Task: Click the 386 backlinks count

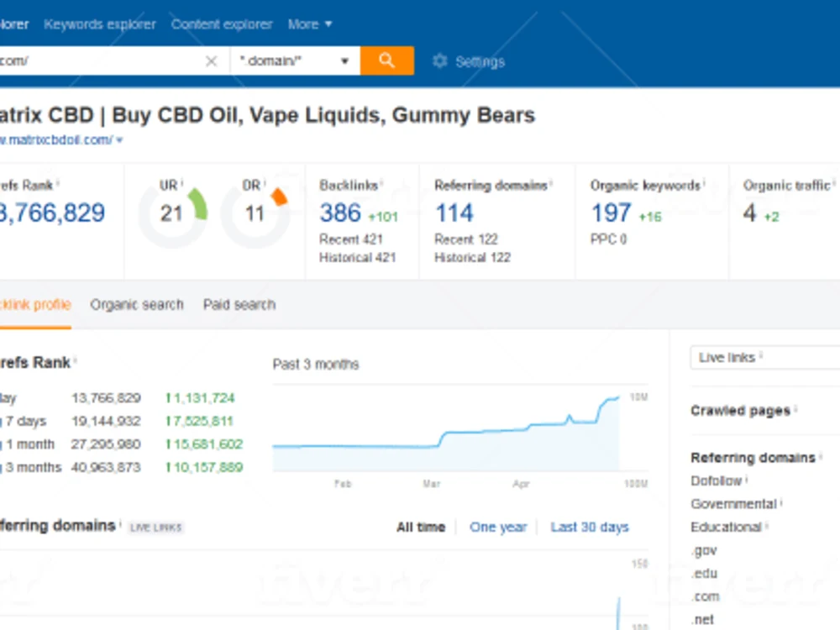Action: (x=340, y=213)
